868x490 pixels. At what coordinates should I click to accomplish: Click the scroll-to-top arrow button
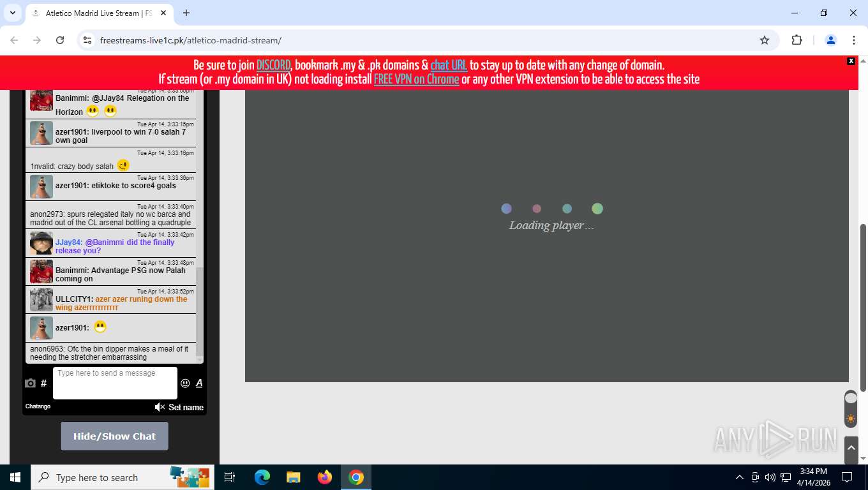pos(851,450)
